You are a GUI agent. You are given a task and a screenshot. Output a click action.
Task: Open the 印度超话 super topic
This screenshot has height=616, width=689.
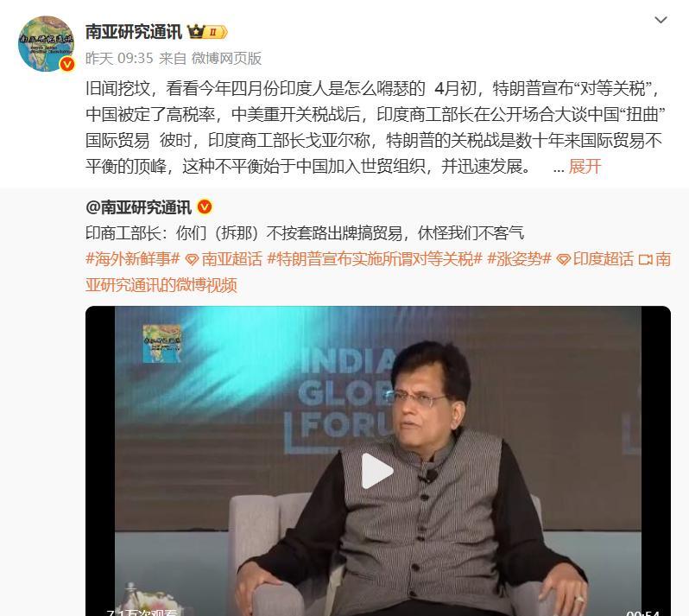596,259
